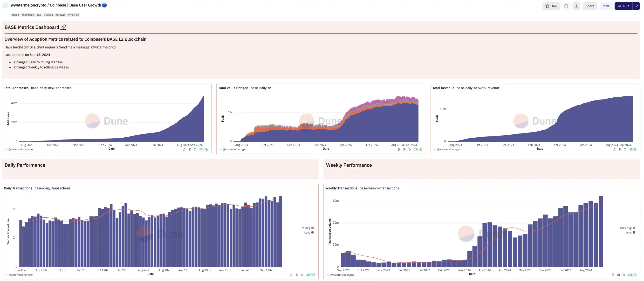Click refresh icon on Total Addresses chart
Screen dimensions: 644x281
click(x=195, y=149)
